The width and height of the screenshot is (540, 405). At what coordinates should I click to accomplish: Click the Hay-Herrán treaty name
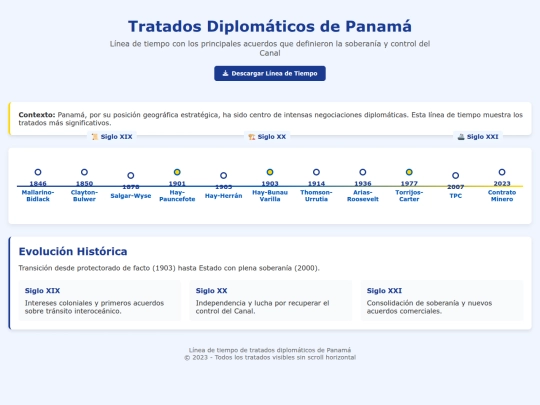click(x=224, y=196)
